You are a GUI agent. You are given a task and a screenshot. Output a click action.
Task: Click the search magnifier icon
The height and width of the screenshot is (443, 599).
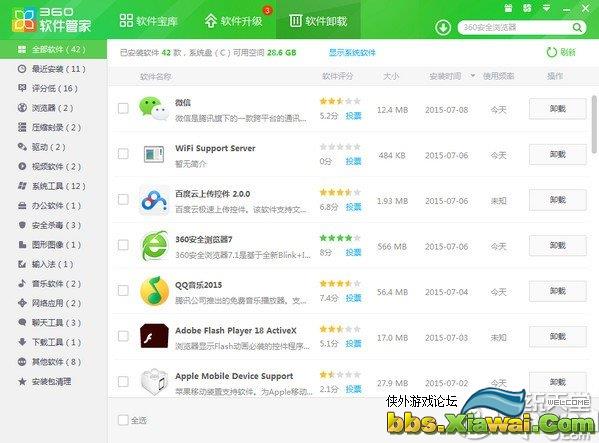(577, 27)
